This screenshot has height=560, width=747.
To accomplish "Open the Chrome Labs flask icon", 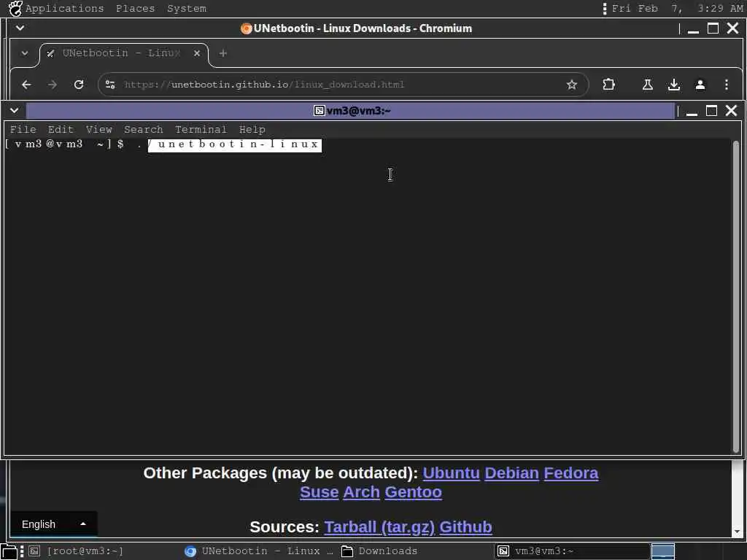I will [648, 85].
